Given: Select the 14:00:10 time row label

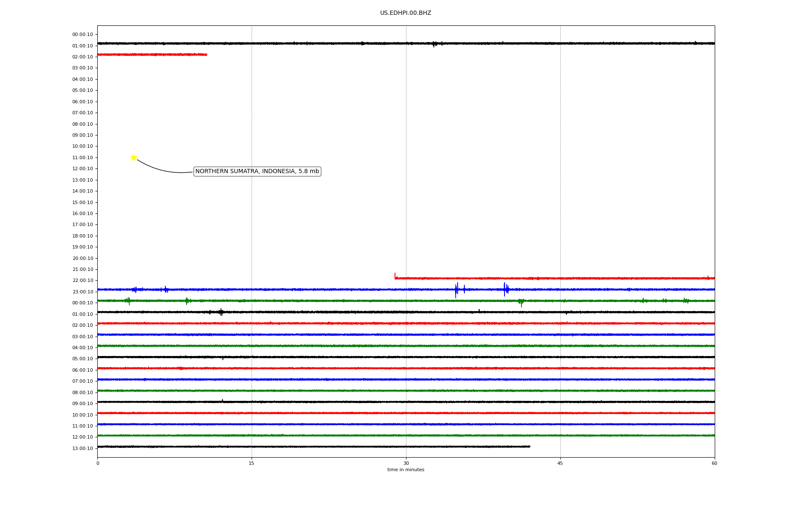Looking at the screenshot, I should (82, 191).
